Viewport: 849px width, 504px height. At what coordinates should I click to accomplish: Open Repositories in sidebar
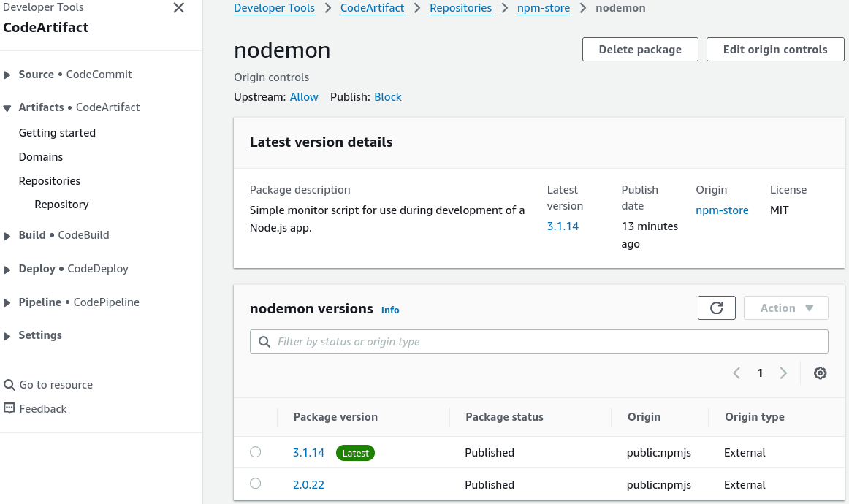pyautogui.click(x=49, y=181)
